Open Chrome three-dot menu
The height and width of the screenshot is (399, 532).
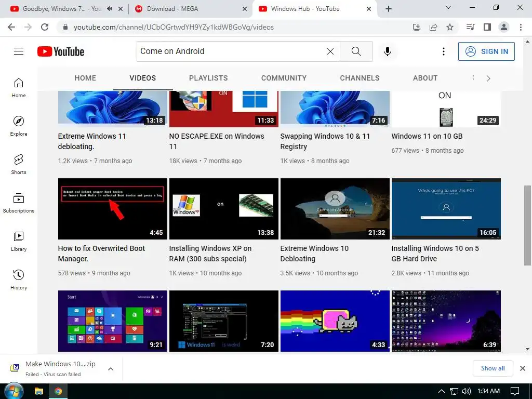tap(521, 27)
